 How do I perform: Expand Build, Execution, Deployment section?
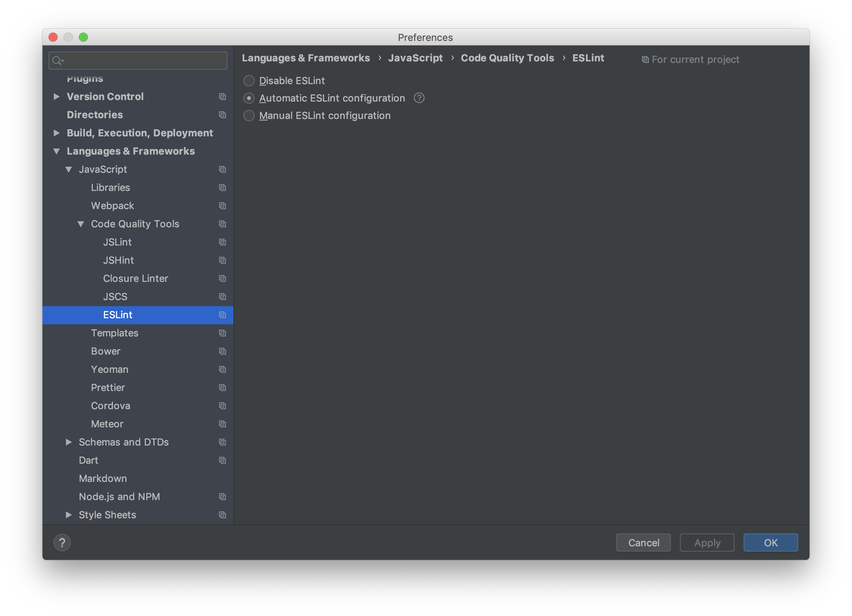[x=56, y=133]
